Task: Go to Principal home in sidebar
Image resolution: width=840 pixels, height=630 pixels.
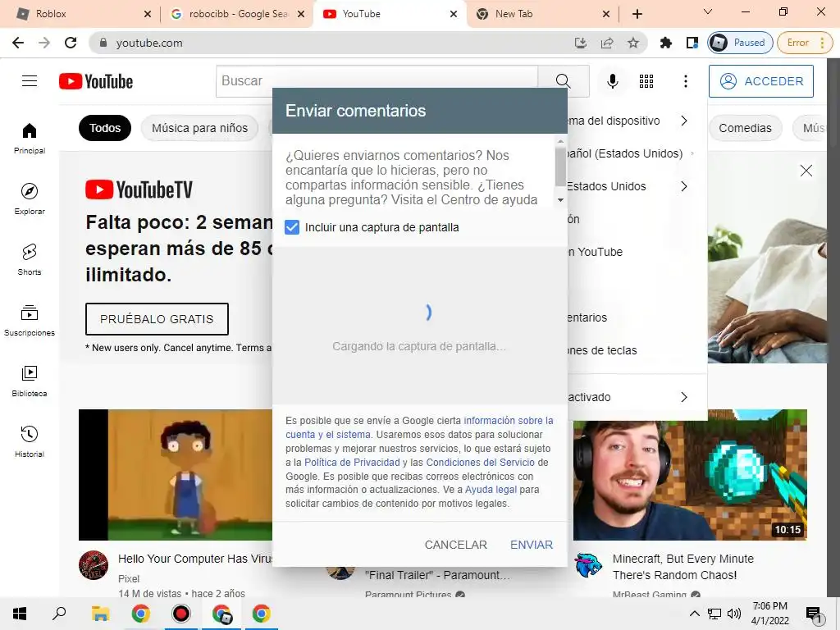Action: point(30,138)
